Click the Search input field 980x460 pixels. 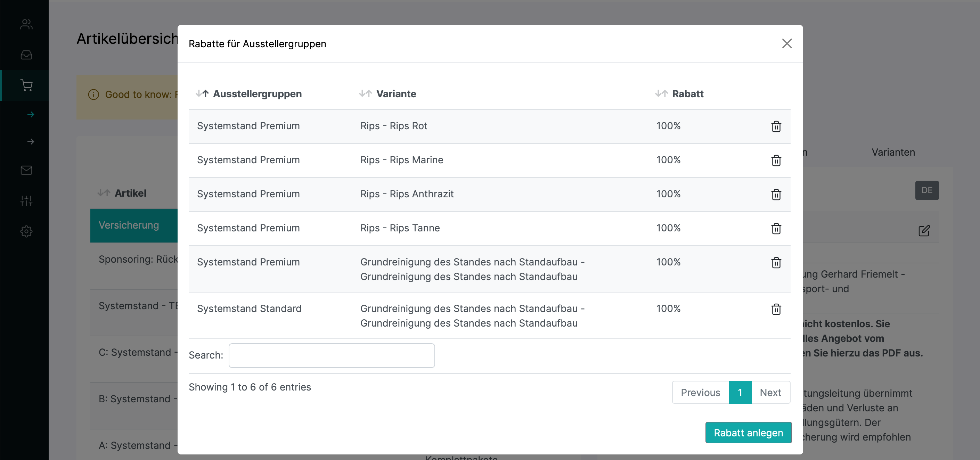[x=331, y=355]
